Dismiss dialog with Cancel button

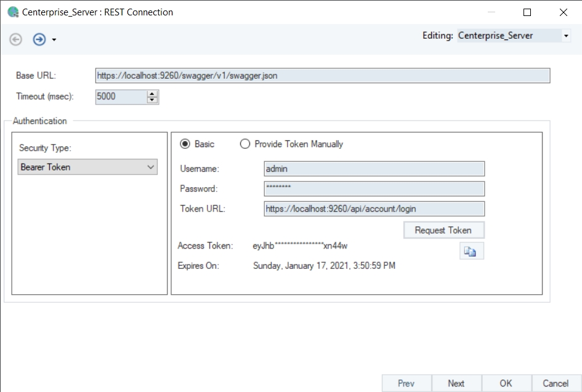[x=556, y=383]
